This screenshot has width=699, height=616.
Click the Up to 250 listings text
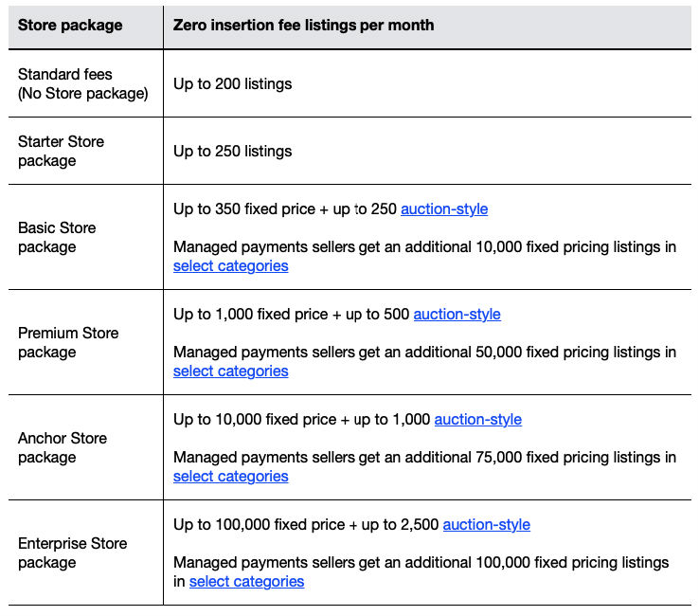coord(232,152)
